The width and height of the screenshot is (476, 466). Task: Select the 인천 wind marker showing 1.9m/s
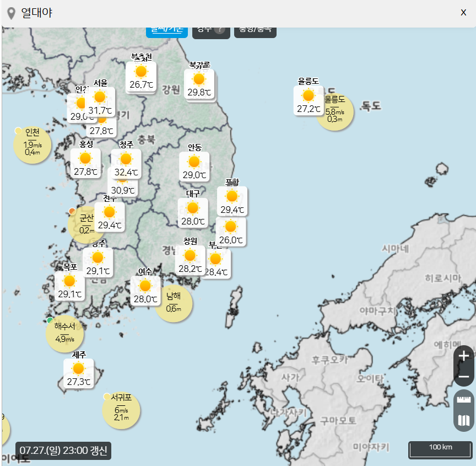coord(33,144)
